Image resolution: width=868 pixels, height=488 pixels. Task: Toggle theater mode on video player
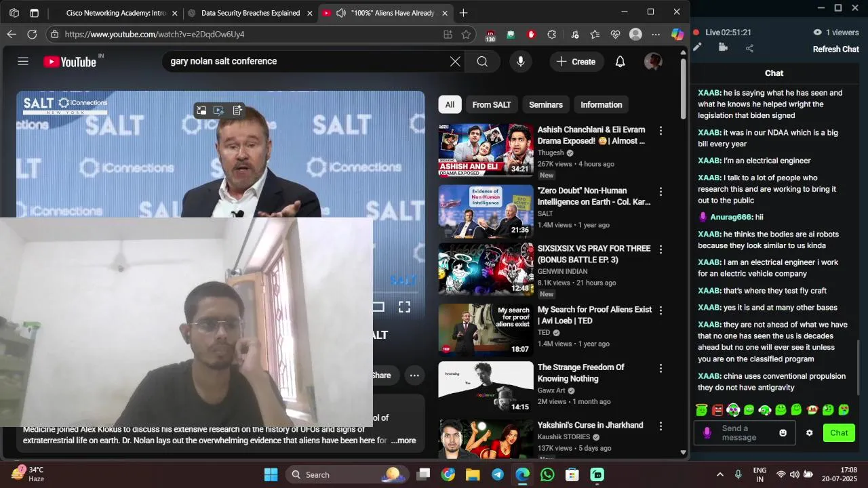pos(378,307)
